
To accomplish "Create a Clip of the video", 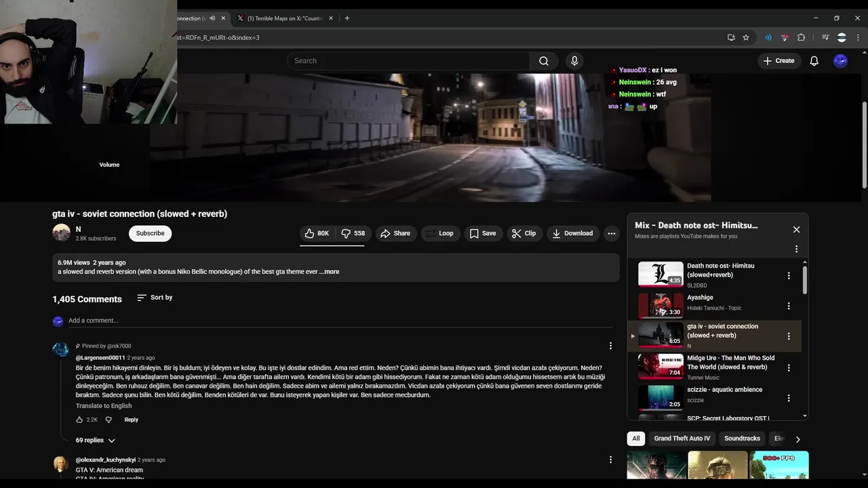I will coord(524,233).
